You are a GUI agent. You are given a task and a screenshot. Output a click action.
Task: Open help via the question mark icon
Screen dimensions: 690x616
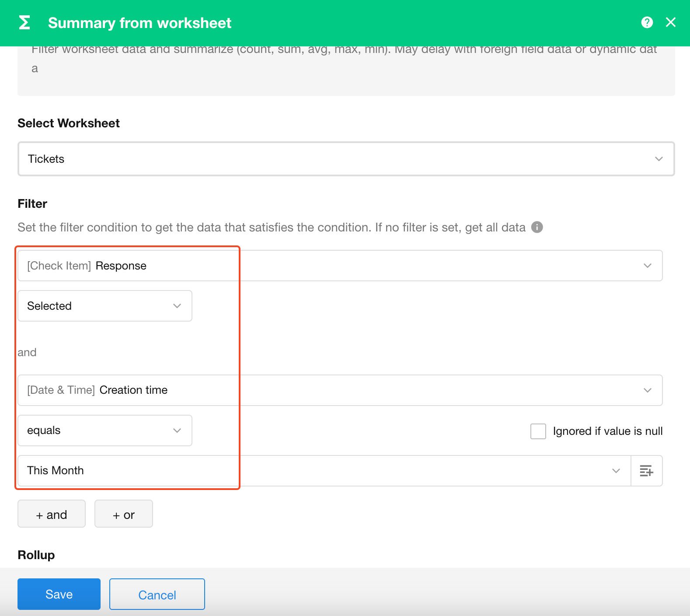pyautogui.click(x=647, y=22)
